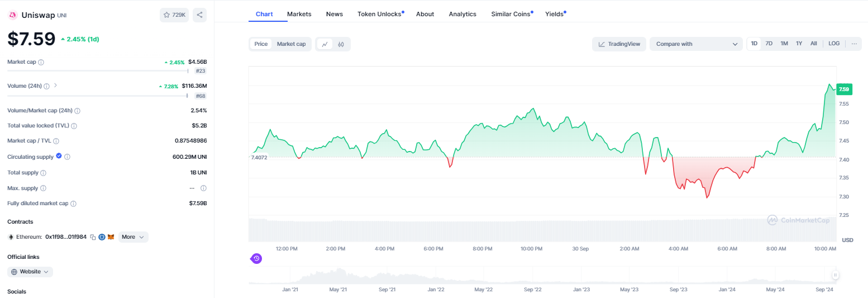The image size is (868, 298).
Task: Expand Volume (24h) details chevron
Action: [55, 86]
